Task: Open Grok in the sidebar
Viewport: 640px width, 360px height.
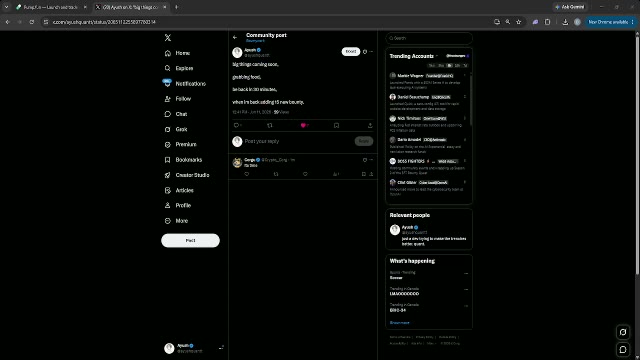Action: (176, 129)
